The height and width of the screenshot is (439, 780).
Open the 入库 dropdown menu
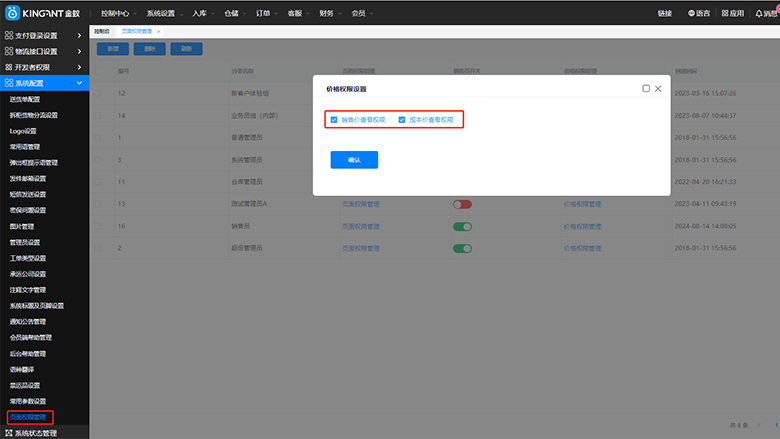(x=203, y=13)
